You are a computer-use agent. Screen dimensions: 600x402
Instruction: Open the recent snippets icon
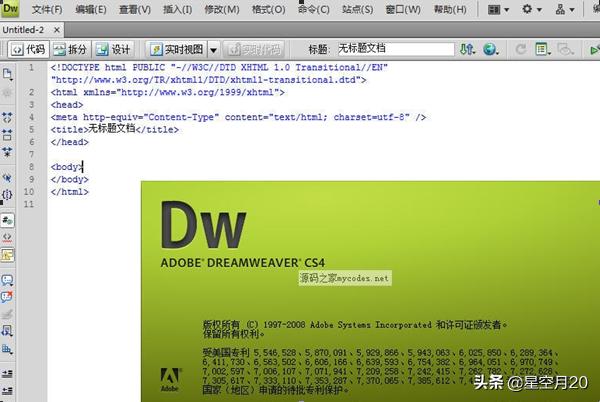click(x=7, y=331)
